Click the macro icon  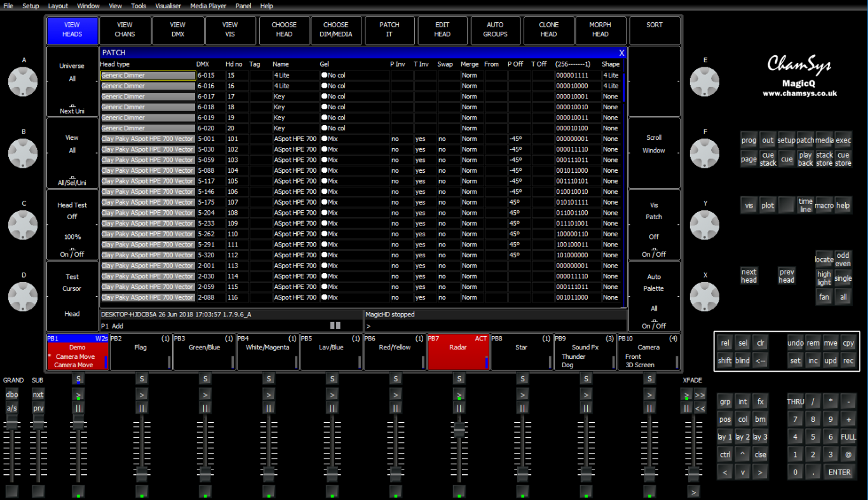point(824,205)
